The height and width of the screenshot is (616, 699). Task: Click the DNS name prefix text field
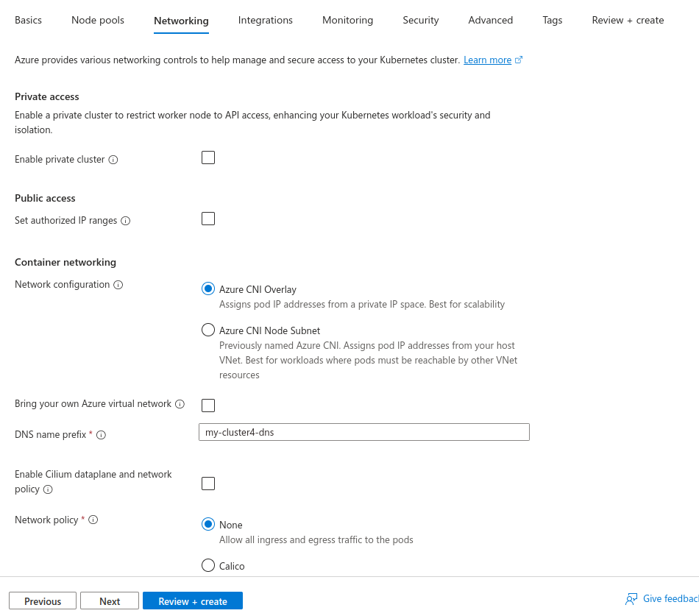click(364, 432)
